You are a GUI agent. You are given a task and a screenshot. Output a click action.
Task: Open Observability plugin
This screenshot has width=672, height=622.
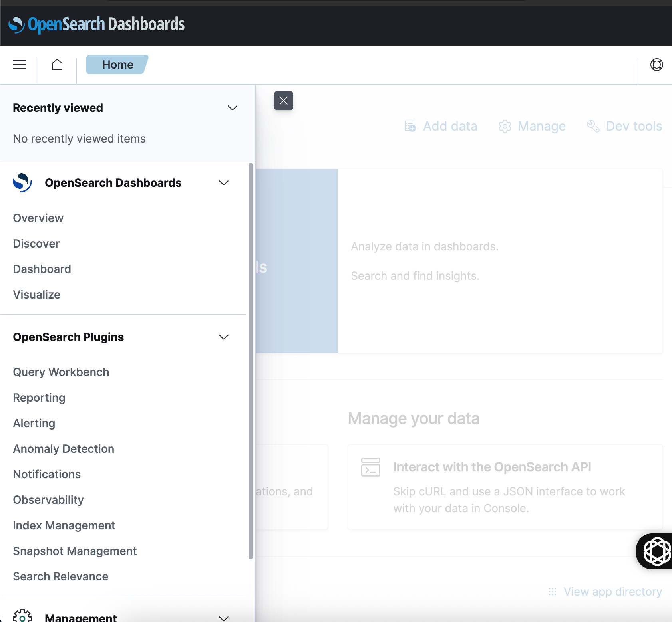coord(48,500)
